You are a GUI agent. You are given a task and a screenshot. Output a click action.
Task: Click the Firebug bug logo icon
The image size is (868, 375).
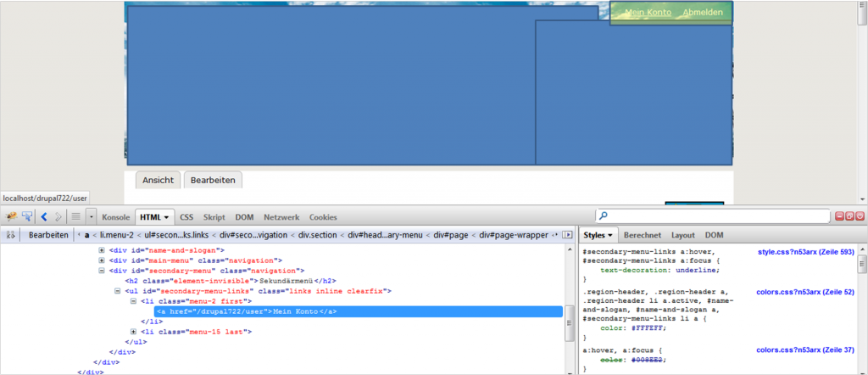click(12, 217)
